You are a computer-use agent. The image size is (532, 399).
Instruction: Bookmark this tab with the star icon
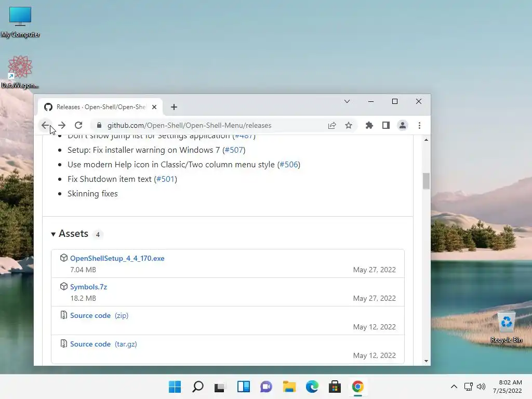coord(349,125)
